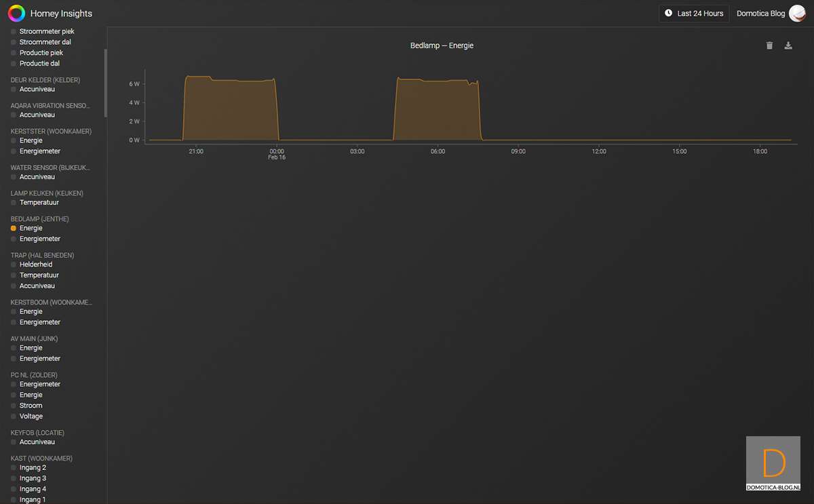Open the Domotica Blog account menu
Image resolution: width=814 pixels, height=504 pixels.
coord(760,14)
